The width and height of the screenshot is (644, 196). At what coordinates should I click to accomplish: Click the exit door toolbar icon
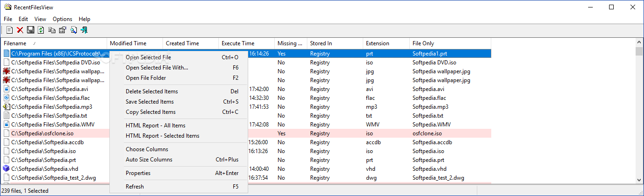84,30
